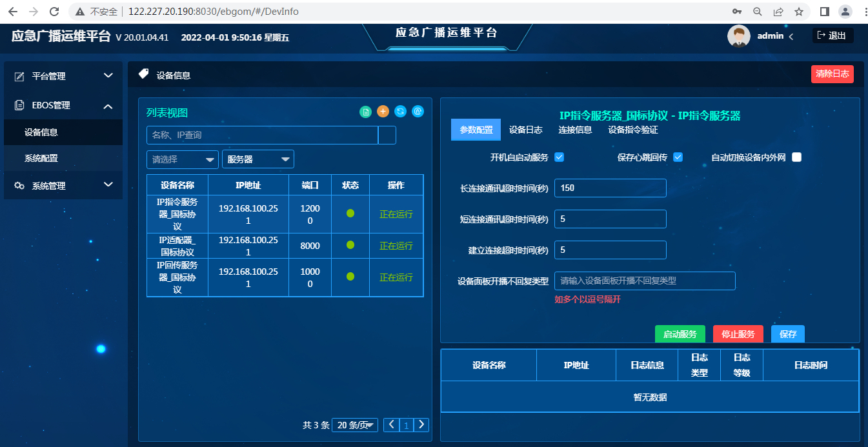Open the 请选择 dropdown filter
The width and height of the screenshot is (868, 447).
[x=183, y=159]
